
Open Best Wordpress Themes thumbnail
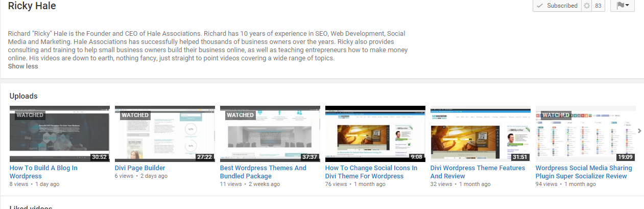[270, 134]
